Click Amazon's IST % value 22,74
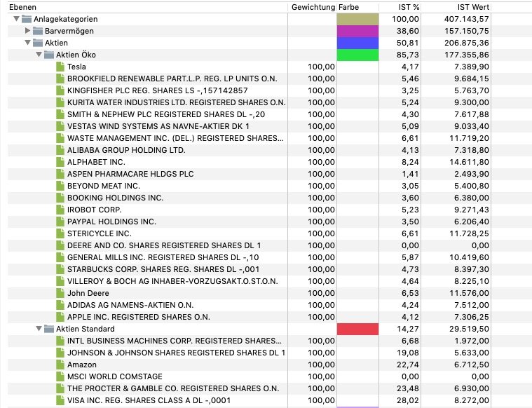532x408 pixels. pos(408,365)
